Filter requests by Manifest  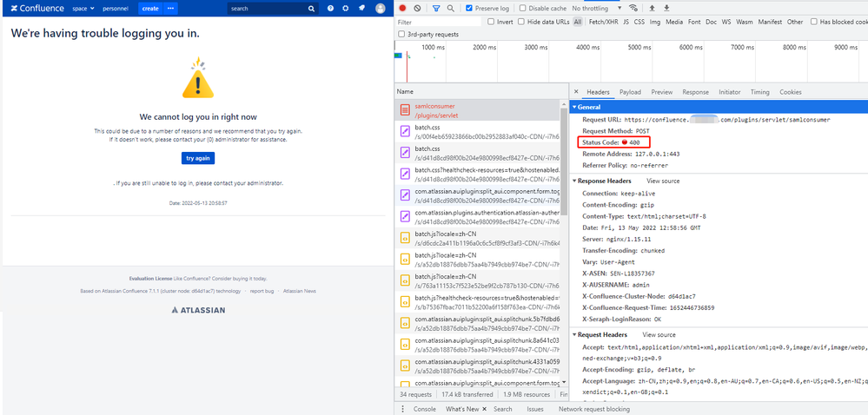770,22
